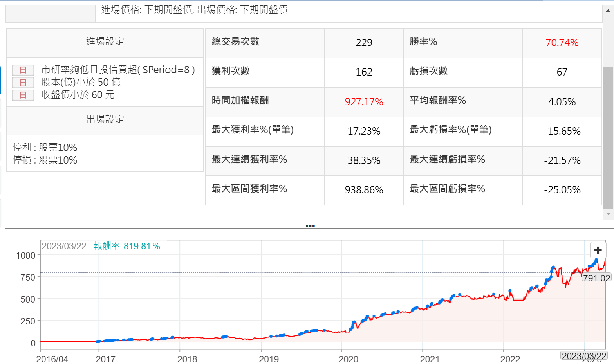Click the scrollbar up arrow
The height and width of the screenshot is (364, 614).
pyautogui.click(x=608, y=11)
